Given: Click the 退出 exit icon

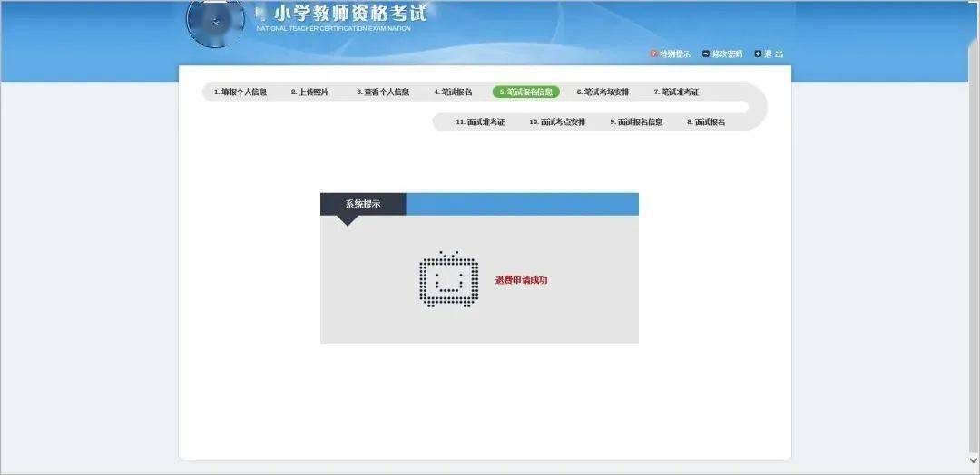Looking at the screenshot, I should pos(758,54).
